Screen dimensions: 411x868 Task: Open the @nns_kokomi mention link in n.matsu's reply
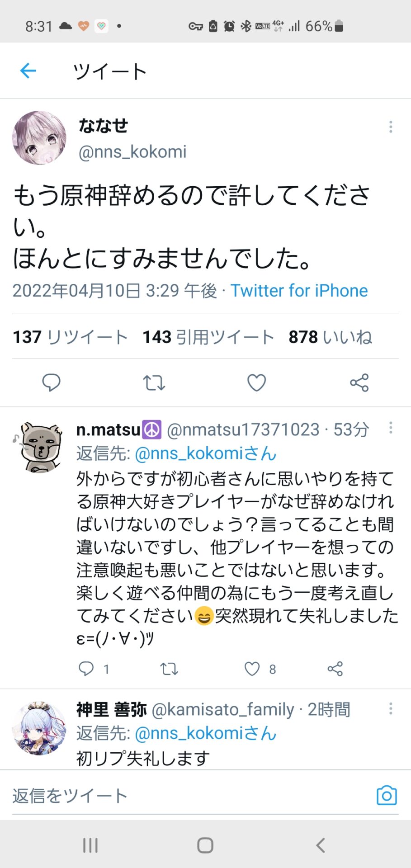[206, 453]
